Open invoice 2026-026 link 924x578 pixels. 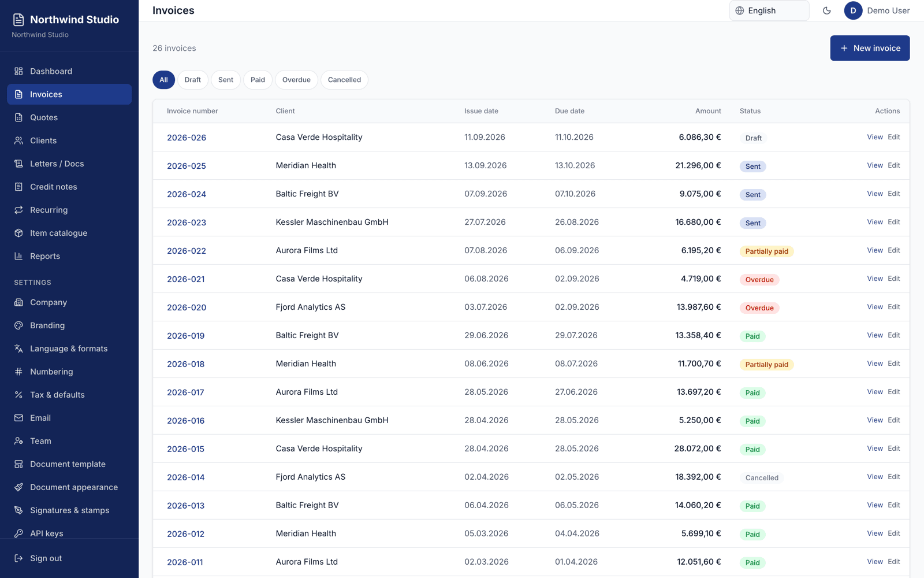click(187, 138)
